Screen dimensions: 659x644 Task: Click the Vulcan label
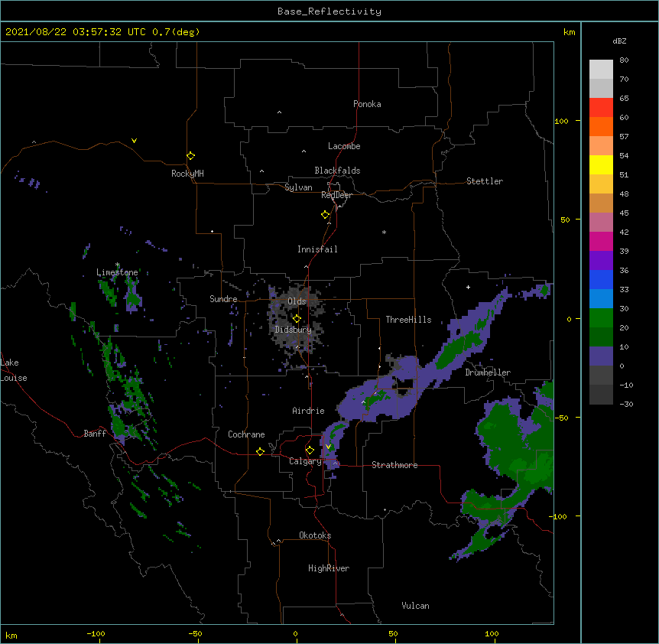pyautogui.click(x=415, y=606)
